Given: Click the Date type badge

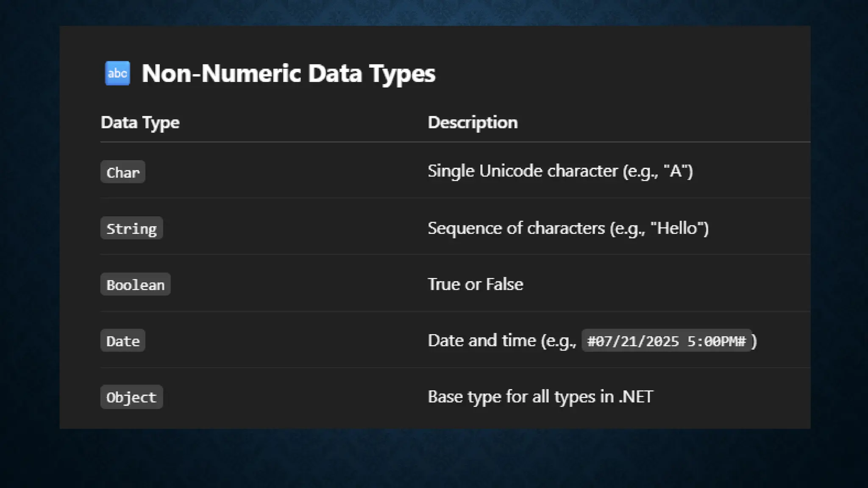Looking at the screenshot, I should pos(123,341).
